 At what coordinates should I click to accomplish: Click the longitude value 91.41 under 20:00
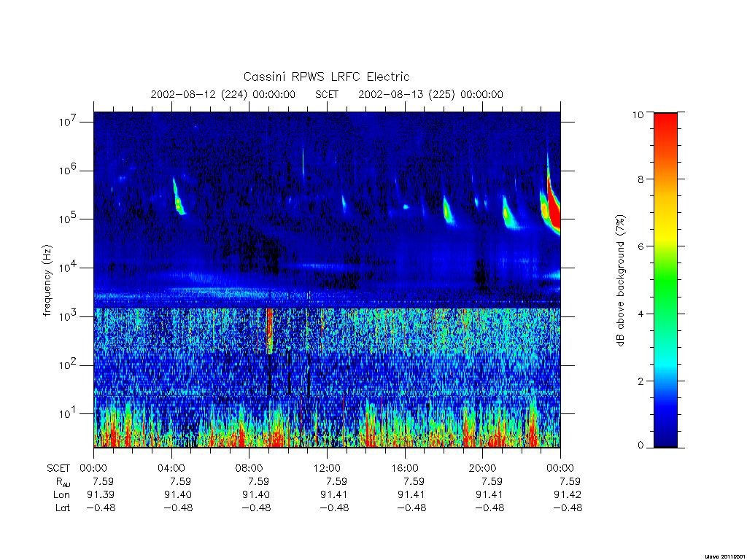(x=489, y=495)
